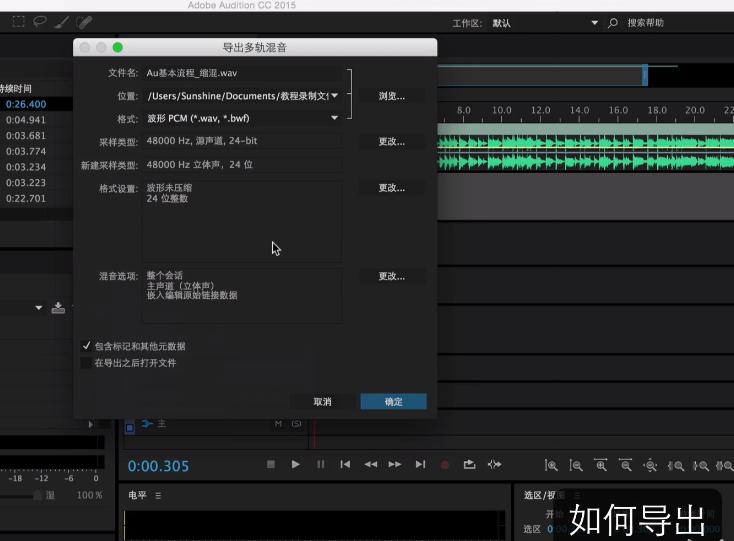Screen dimensions: 734x541
Task: Click zoom in time icon
Action: point(601,465)
